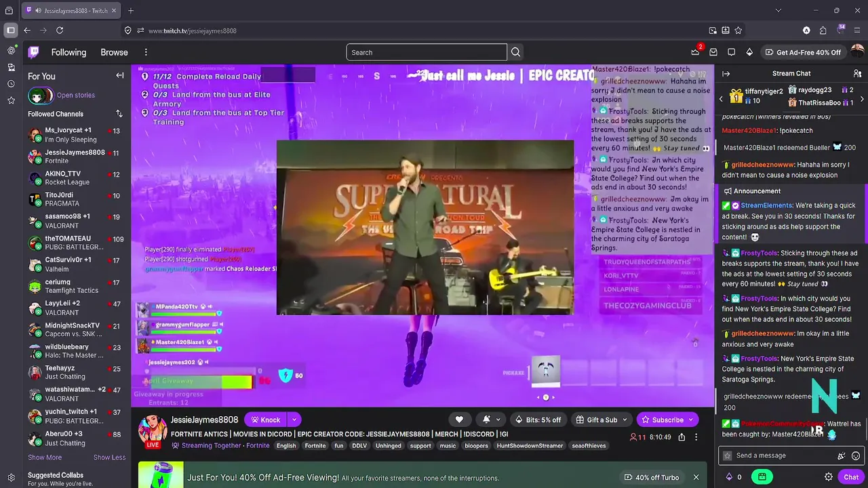This screenshot has width=868, height=488.
Task: Go to Twitch home via the logo
Action: pos(33,52)
